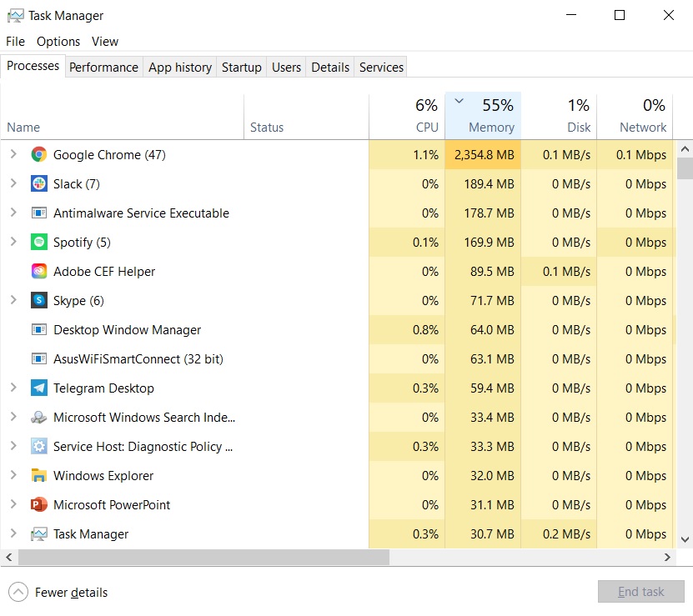The height and width of the screenshot is (616, 693).
Task: Sort by the Disk column header
Action: pos(559,117)
